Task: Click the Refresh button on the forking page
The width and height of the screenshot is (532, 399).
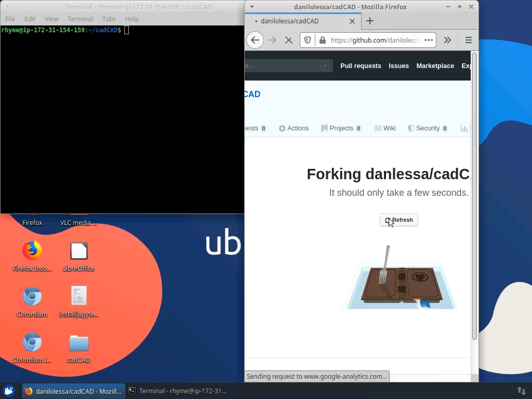Action: pyautogui.click(x=398, y=220)
